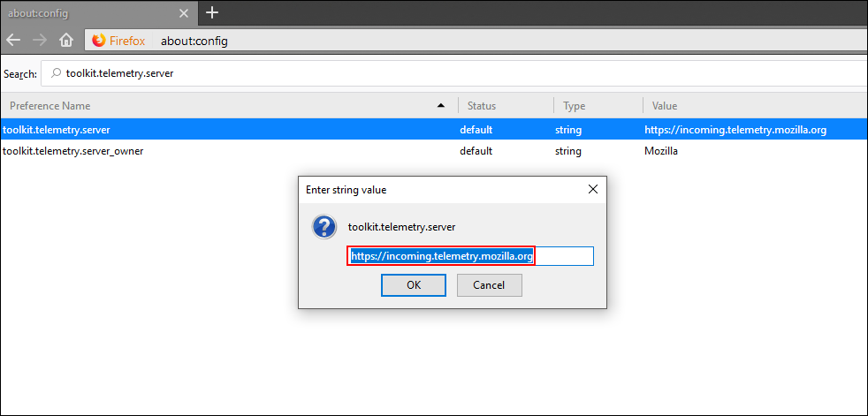The height and width of the screenshot is (416, 868).
Task: Click 'default' status of server_owner row
Action: [476, 150]
